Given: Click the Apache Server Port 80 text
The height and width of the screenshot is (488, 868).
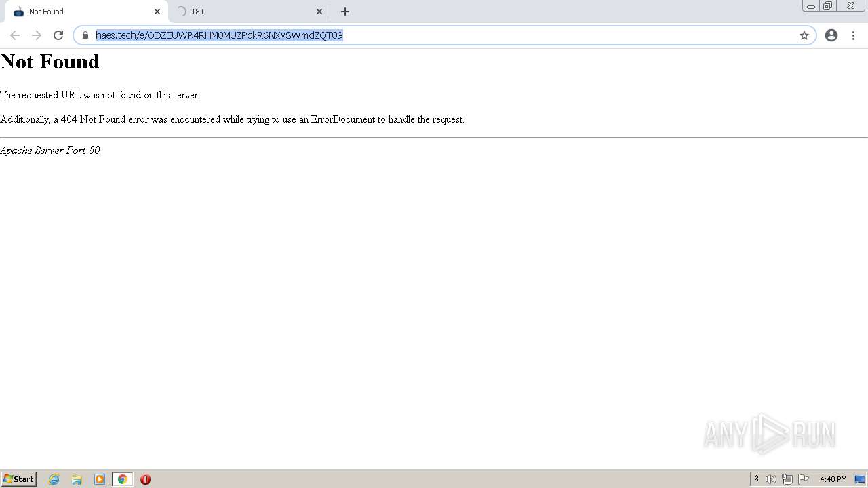Looking at the screenshot, I should point(50,150).
